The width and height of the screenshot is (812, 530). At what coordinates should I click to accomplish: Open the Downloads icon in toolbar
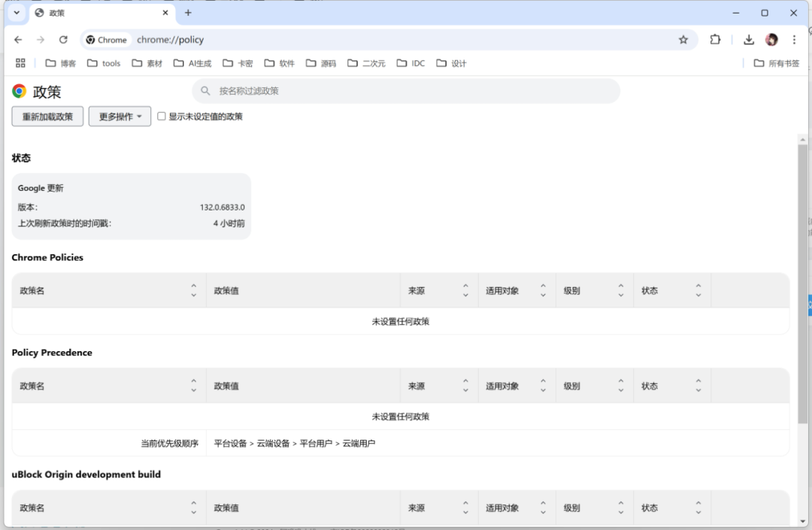coord(748,40)
